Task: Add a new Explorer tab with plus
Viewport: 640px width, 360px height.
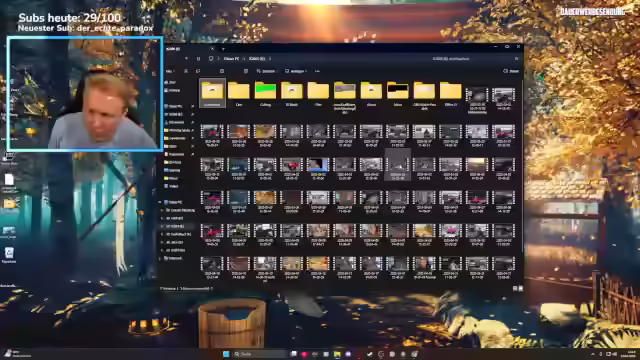Action: tap(223, 49)
